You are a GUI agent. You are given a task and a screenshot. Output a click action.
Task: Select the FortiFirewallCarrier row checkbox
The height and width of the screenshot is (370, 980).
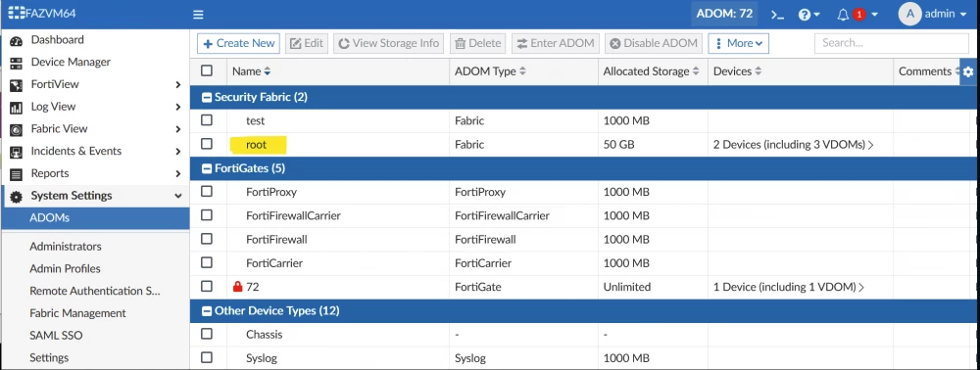click(x=207, y=214)
